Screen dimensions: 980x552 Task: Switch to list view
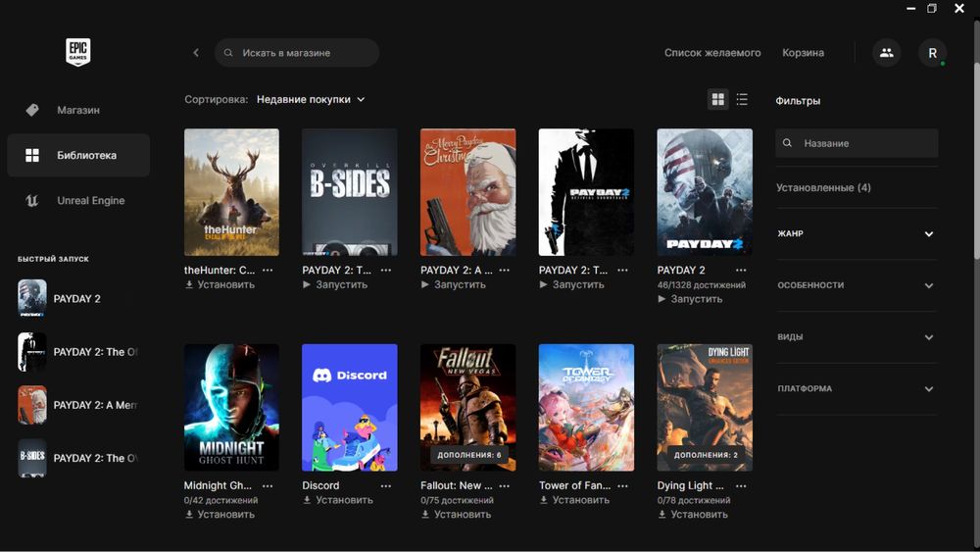pyautogui.click(x=742, y=99)
